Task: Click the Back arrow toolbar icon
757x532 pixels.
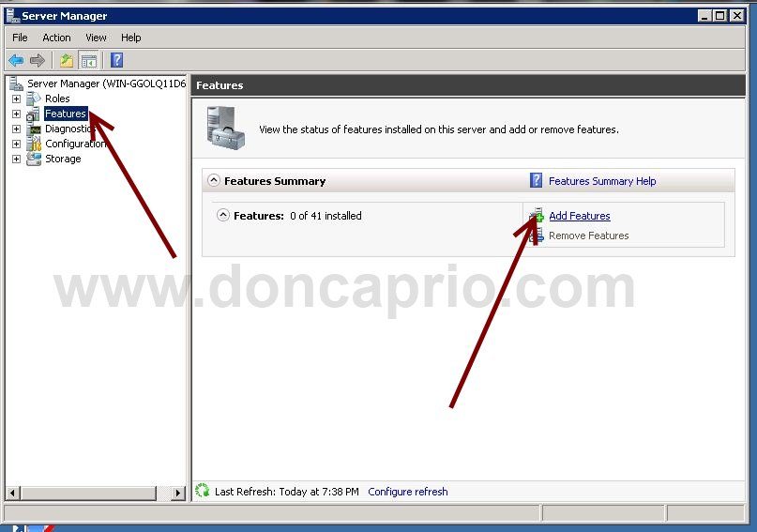Action: (x=16, y=60)
